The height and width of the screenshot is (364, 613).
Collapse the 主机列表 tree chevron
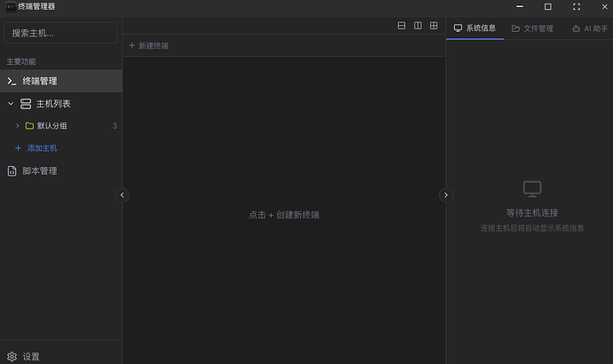click(x=11, y=104)
